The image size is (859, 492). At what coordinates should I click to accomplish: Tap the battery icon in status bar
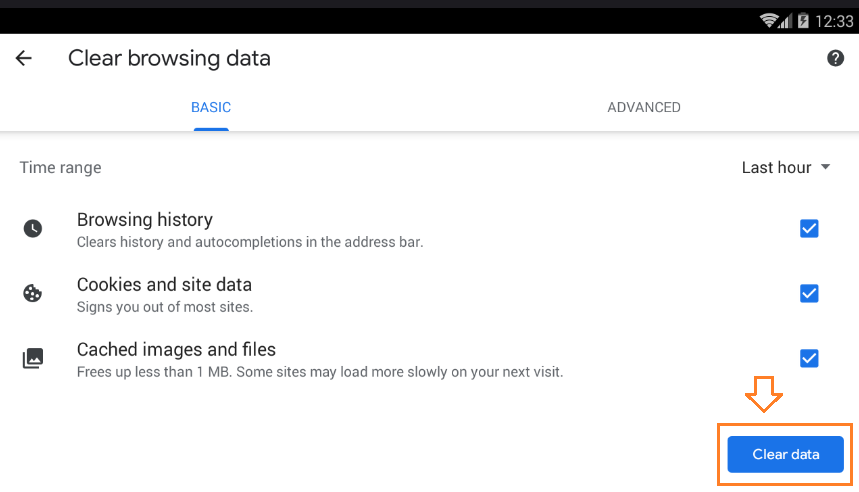point(803,21)
